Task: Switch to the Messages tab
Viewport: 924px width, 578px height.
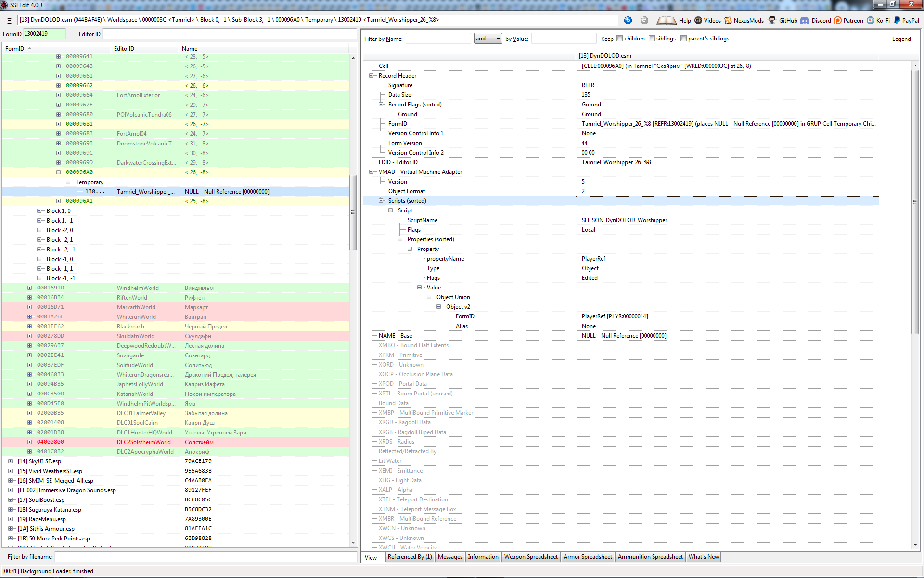Action: (450, 557)
